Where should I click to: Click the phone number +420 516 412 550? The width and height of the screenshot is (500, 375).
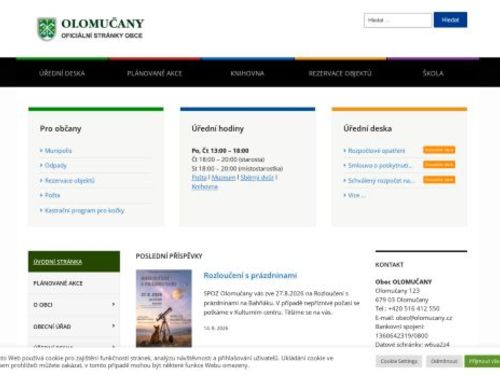(414, 309)
